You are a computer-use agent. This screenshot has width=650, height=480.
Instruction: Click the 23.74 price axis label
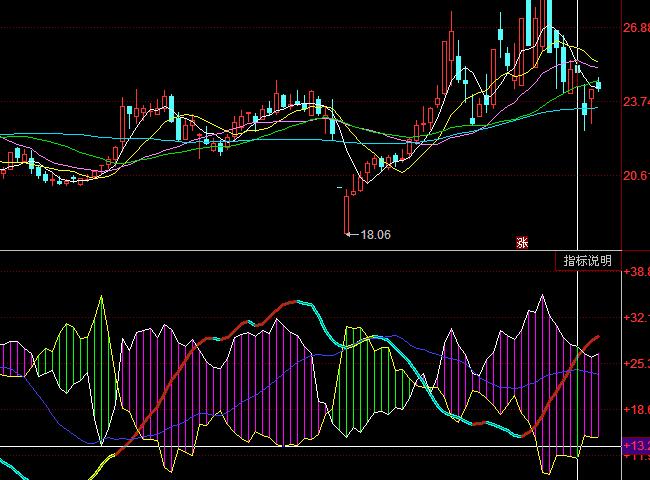(x=636, y=101)
